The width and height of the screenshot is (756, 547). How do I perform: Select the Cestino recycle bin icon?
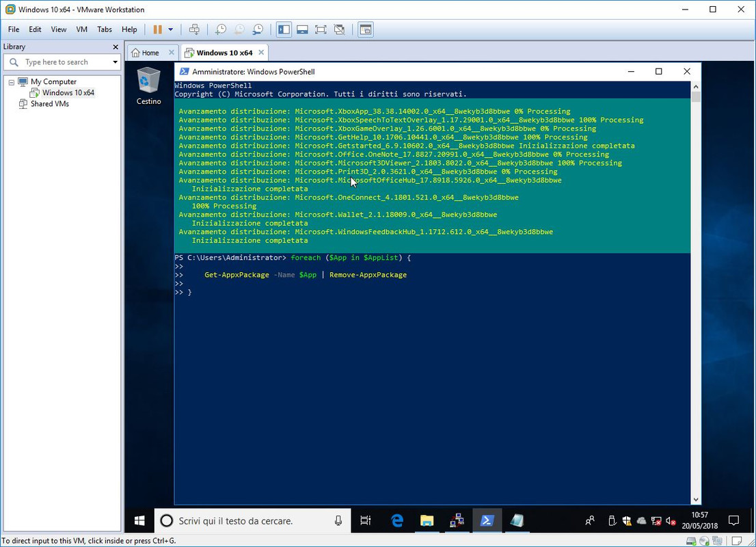148,86
